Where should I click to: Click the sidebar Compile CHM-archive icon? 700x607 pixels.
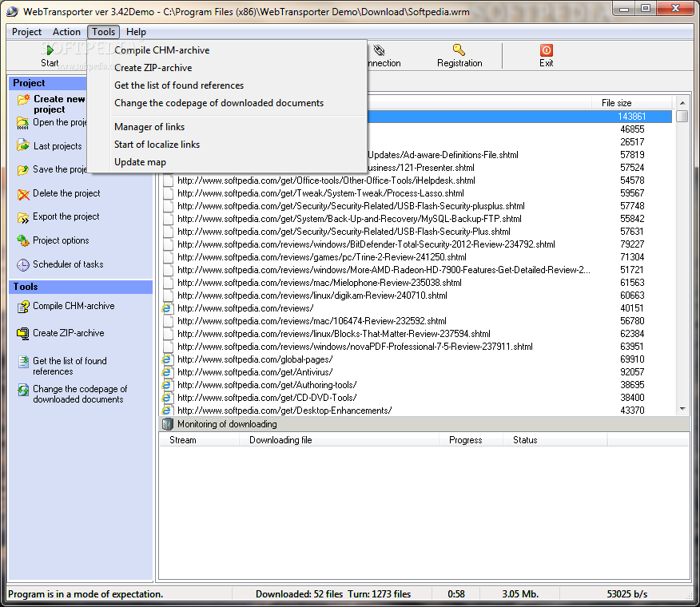(x=23, y=307)
